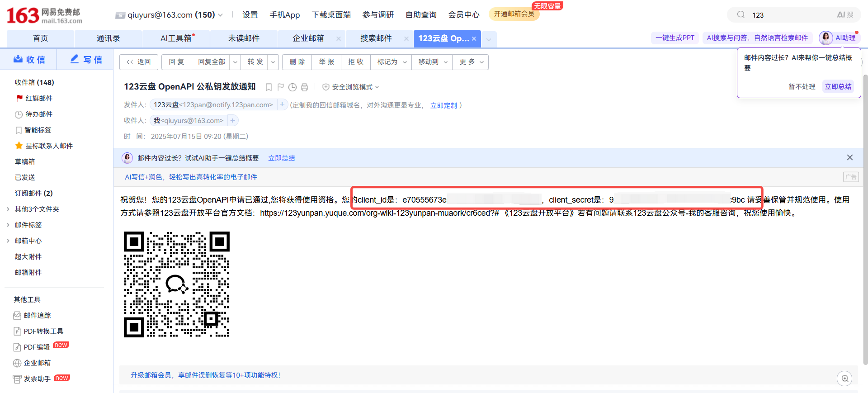Click 立即总结 in the AI popup
The width and height of the screenshot is (868, 393).
838,86
